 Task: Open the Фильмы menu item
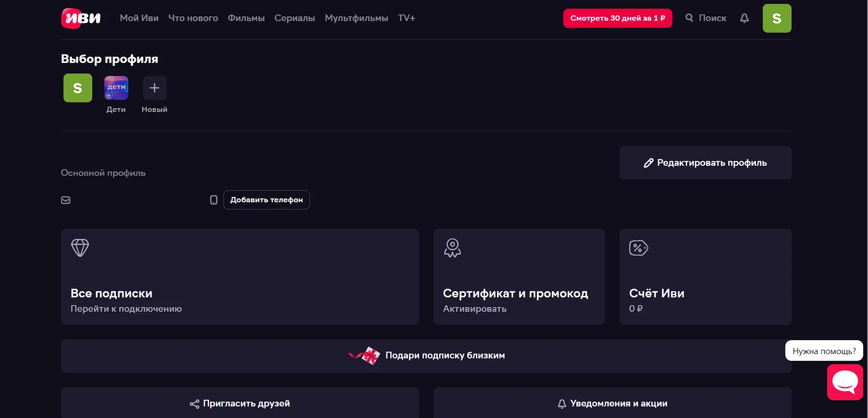click(x=246, y=18)
